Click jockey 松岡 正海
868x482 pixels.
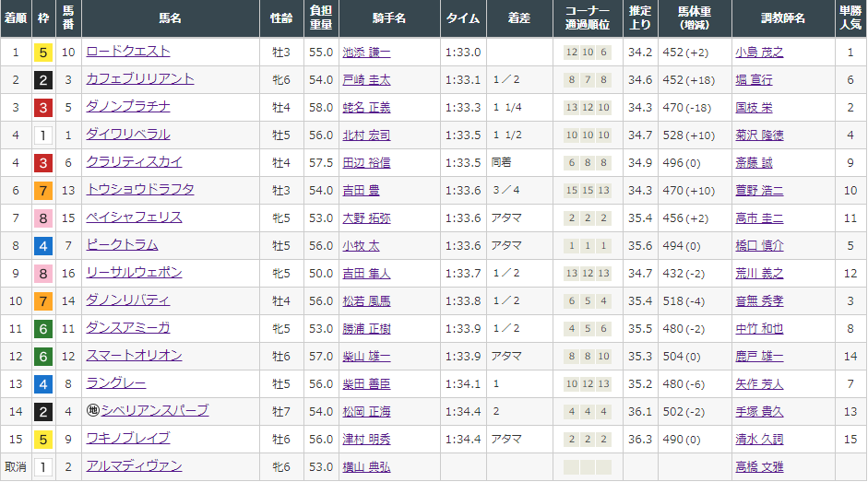pos(366,412)
